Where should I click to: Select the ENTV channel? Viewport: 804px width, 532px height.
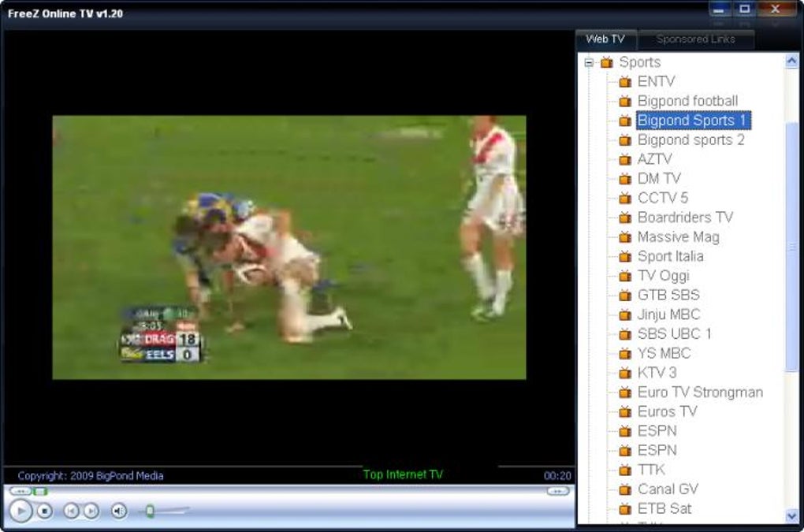pos(656,81)
